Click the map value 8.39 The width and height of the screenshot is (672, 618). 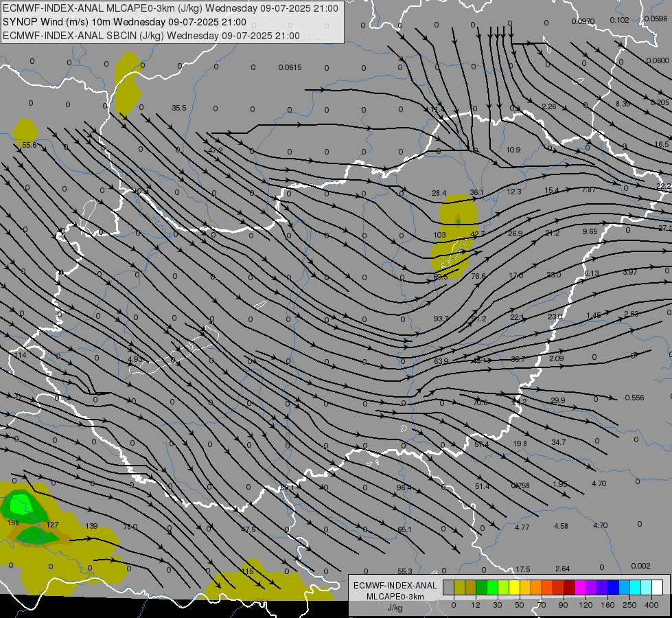pos(623,104)
